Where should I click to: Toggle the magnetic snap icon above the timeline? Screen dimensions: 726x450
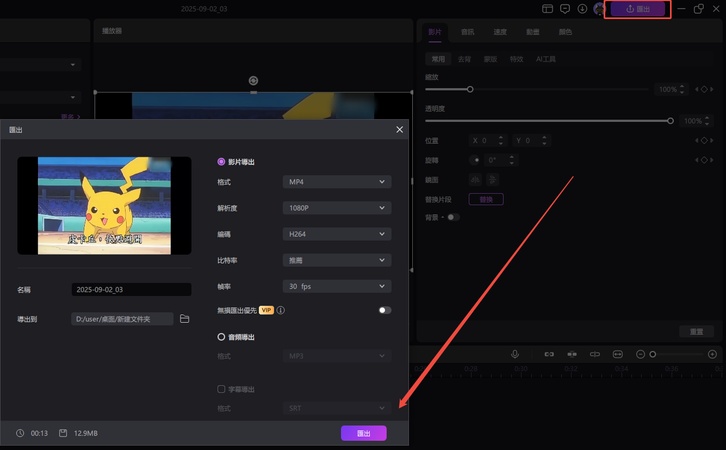pyautogui.click(x=572, y=354)
